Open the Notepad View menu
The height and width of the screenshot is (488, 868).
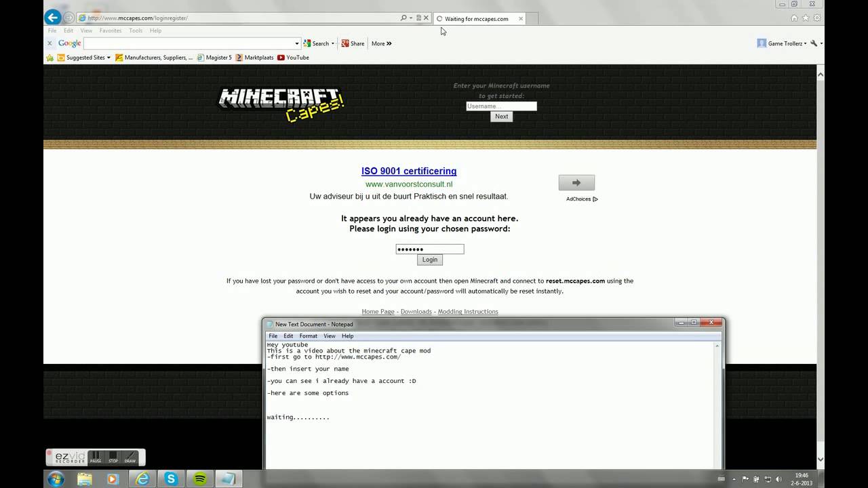[329, 336]
